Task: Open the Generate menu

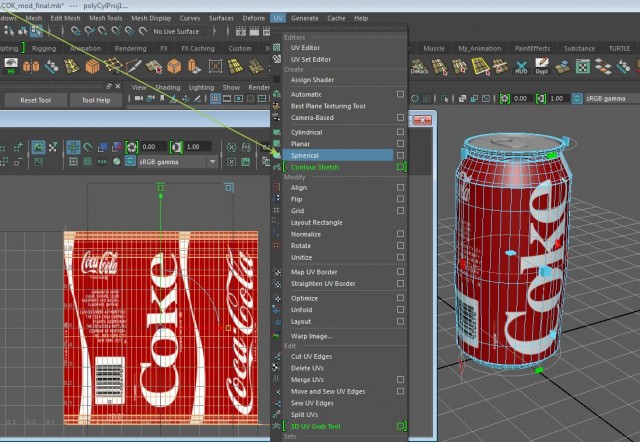Action: [x=304, y=18]
